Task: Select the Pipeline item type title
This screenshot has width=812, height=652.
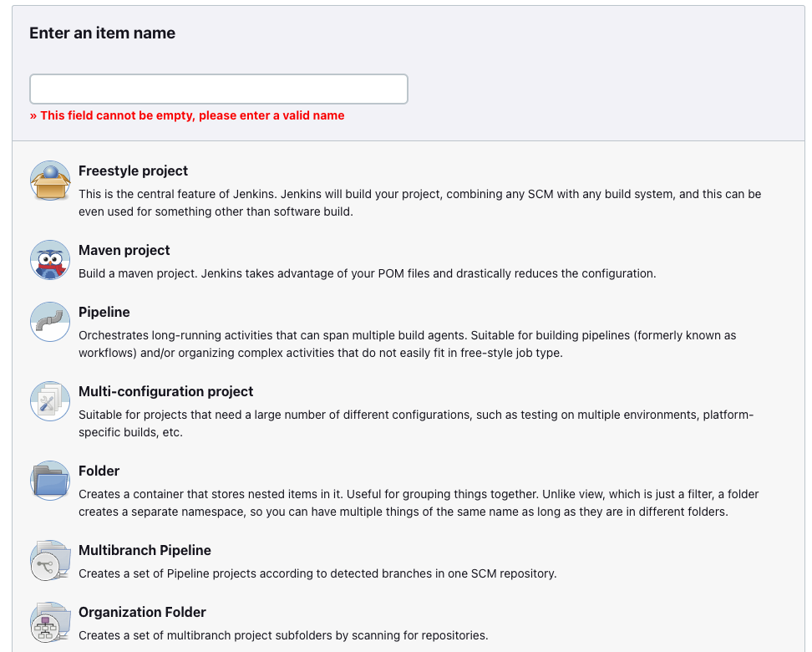Action: (x=104, y=312)
